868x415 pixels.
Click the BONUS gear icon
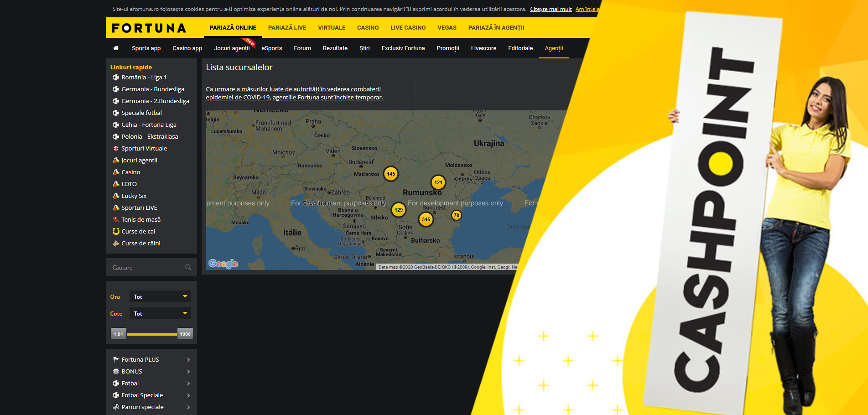pos(116,372)
